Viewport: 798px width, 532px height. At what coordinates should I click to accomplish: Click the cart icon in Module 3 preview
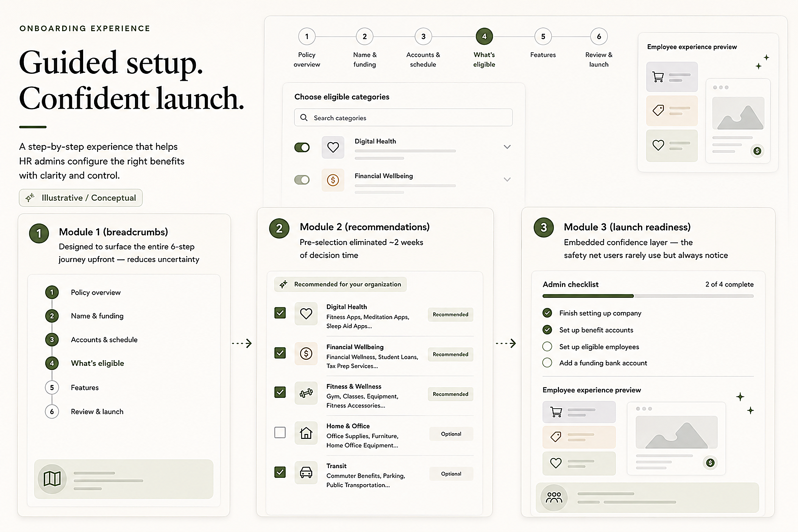click(556, 412)
